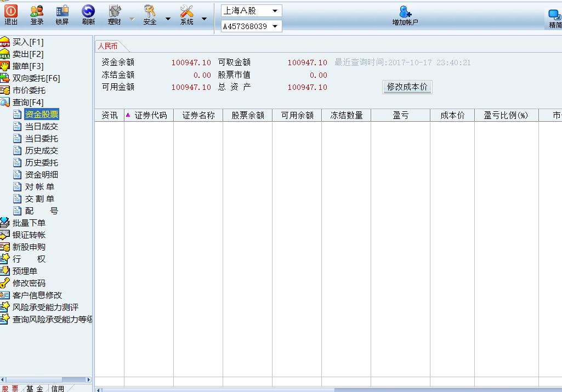Open 卖出[F2] sell icon in sidebar

4,54
